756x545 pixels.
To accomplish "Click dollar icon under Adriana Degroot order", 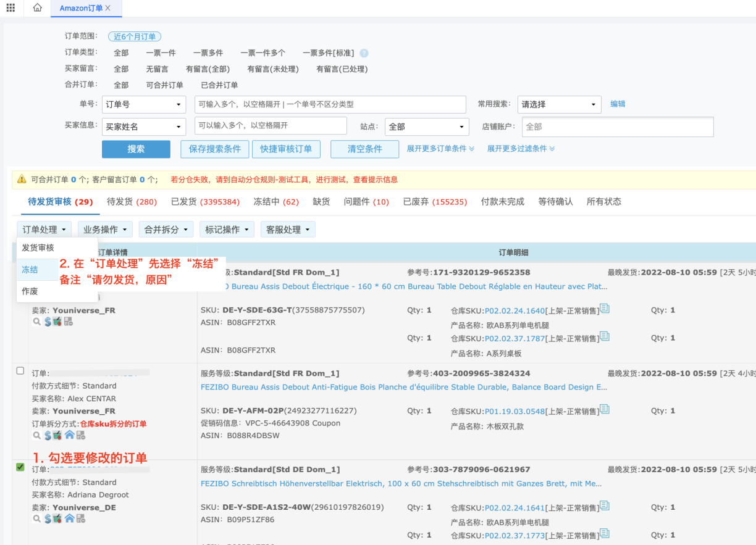I will coord(48,519).
